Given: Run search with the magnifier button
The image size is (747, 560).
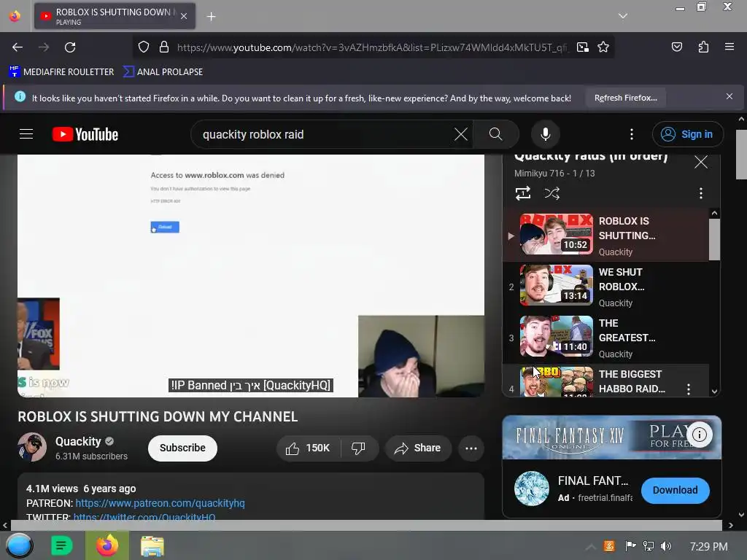Looking at the screenshot, I should click(x=495, y=134).
